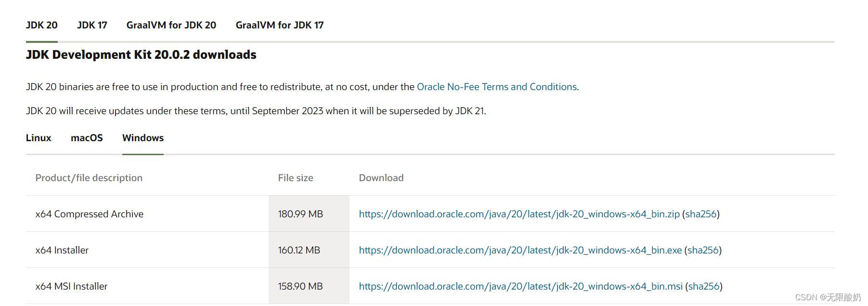
Task: Select the GraalVM for JDK 20 tab
Action: pos(171,25)
